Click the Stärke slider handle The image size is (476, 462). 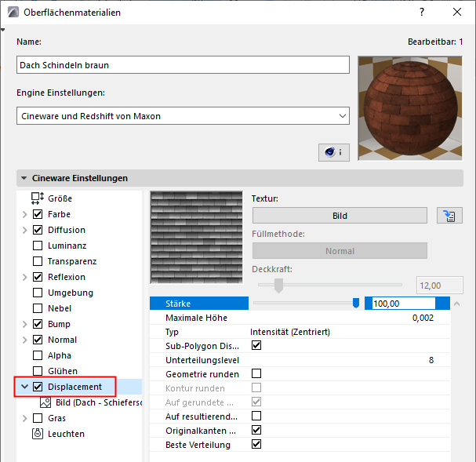[x=356, y=303]
